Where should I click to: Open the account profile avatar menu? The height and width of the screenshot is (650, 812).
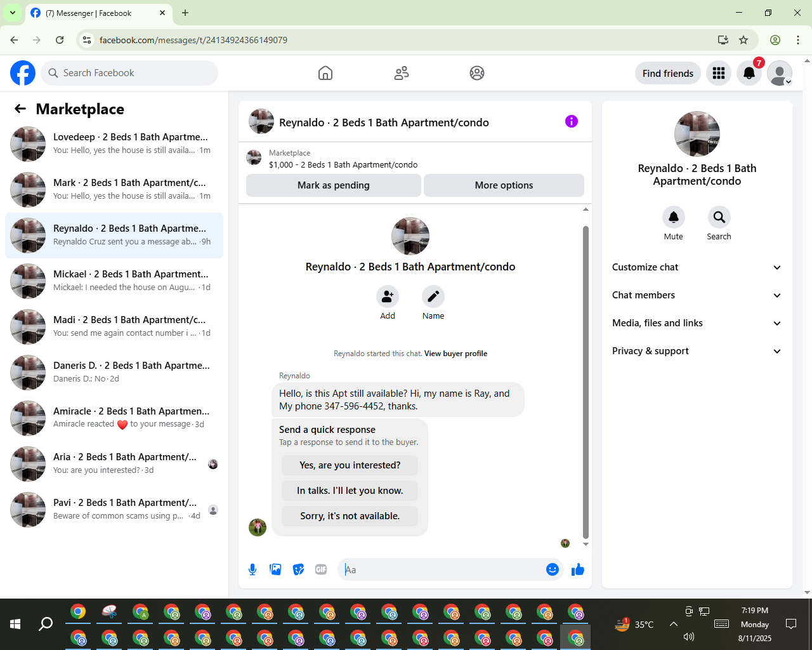[x=780, y=73]
